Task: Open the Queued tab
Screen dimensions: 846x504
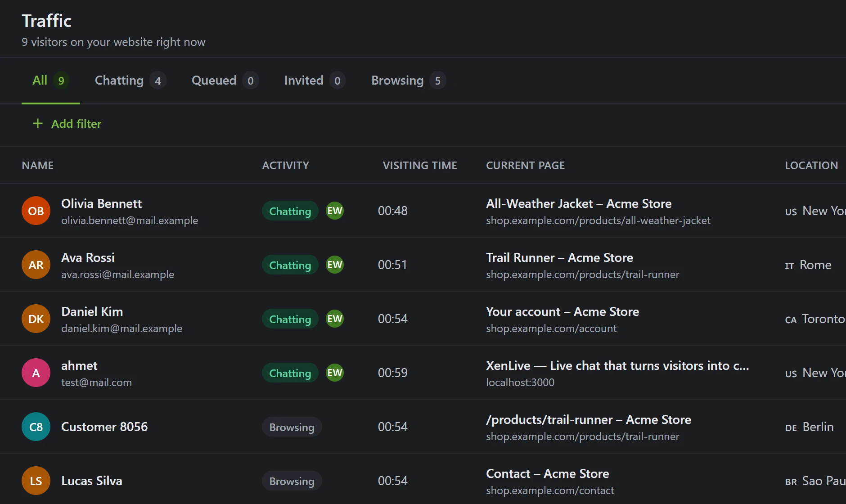Action: (225, 81)
